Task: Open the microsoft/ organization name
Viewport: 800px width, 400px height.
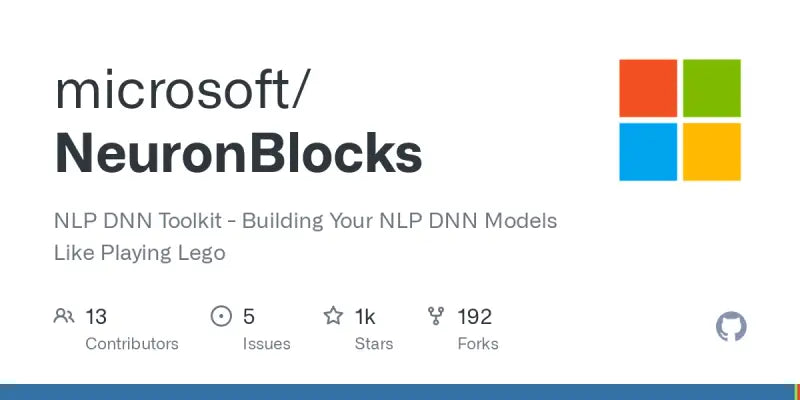Action: (x=182, y=91)
